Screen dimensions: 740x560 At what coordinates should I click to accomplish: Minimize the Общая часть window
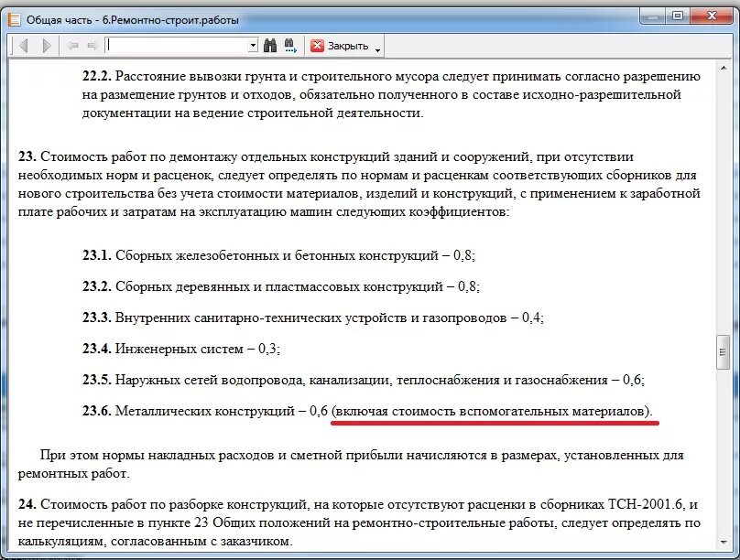pos(653,17)
